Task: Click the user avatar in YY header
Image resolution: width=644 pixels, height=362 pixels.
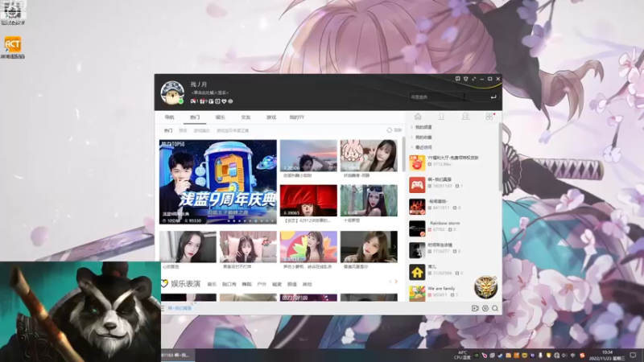Action: [172, 93]
